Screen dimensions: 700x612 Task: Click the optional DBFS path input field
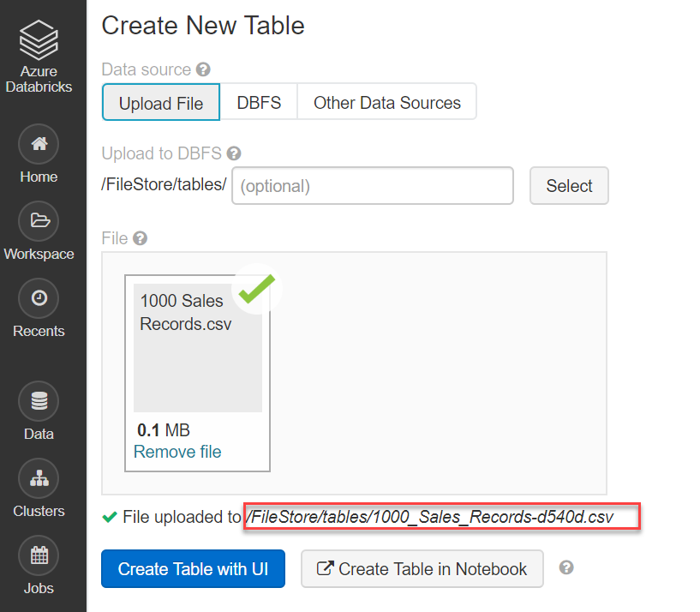coord(372,186)
